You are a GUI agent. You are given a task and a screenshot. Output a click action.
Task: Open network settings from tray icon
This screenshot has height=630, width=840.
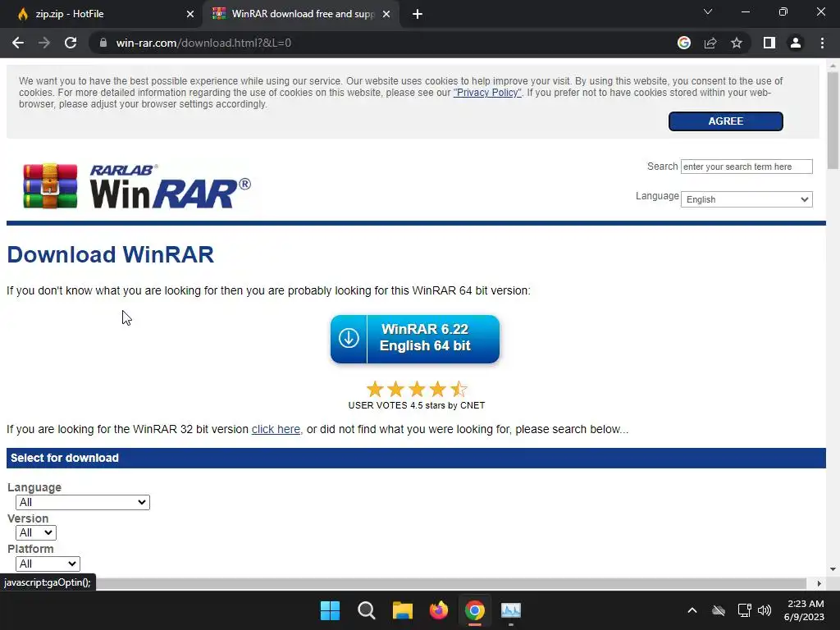pos(745,610)
